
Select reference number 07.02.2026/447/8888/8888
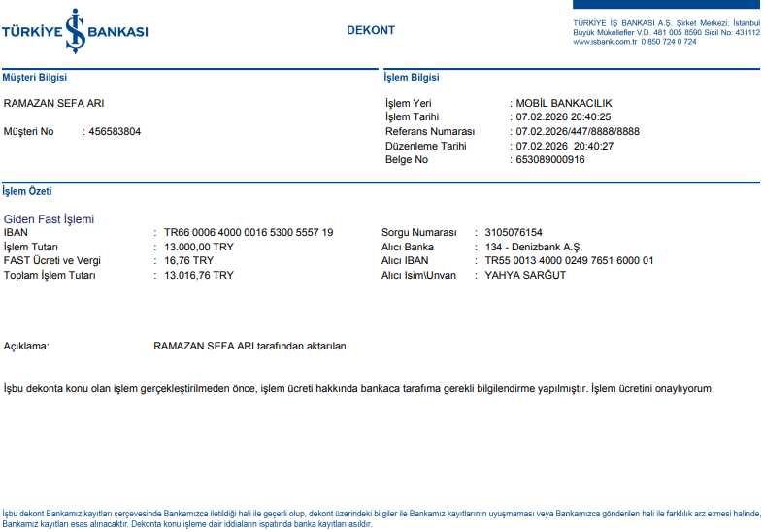(x=578, y=131)
